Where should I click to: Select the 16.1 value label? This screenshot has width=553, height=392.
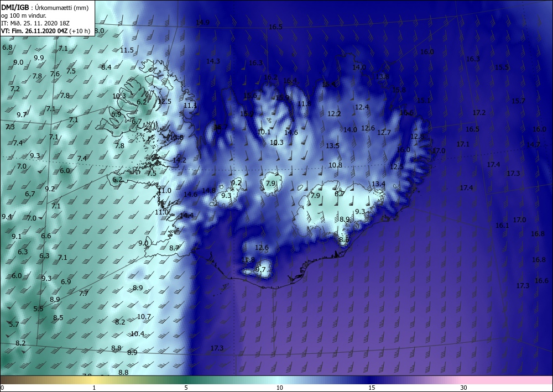click(x=502, y=225)
